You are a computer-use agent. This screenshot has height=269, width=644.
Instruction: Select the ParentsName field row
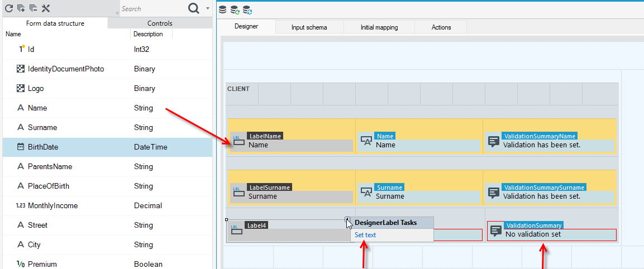(x=108, y=166)
